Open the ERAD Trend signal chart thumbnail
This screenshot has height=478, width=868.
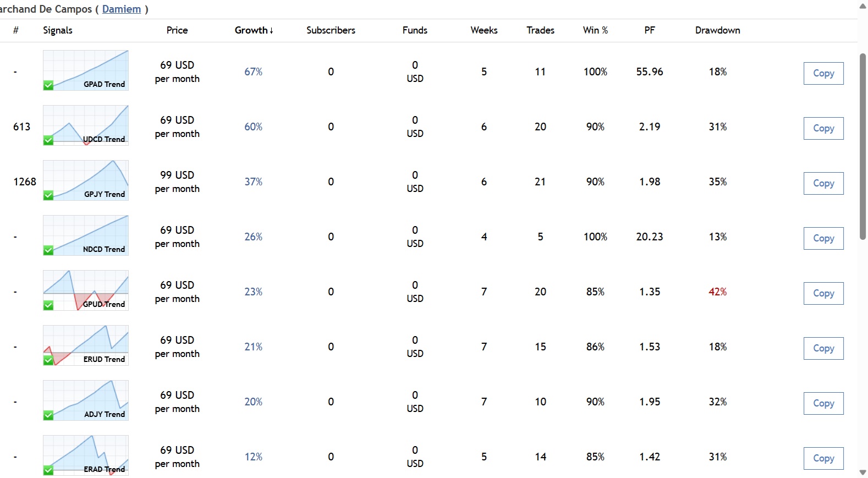point(86,455)
